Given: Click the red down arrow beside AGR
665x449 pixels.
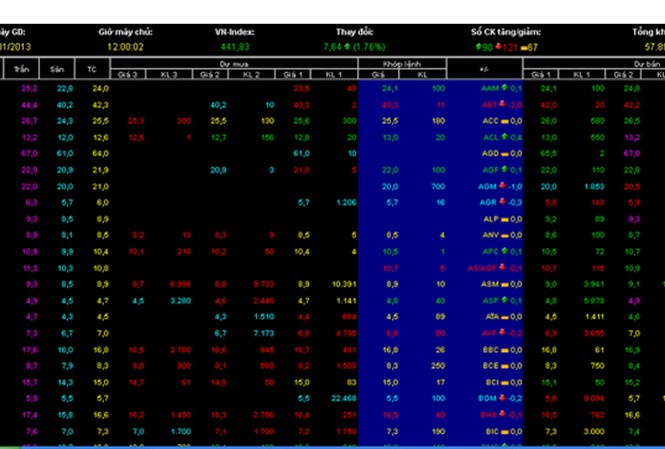Looking at the screenshot, I should pos(503,202).
